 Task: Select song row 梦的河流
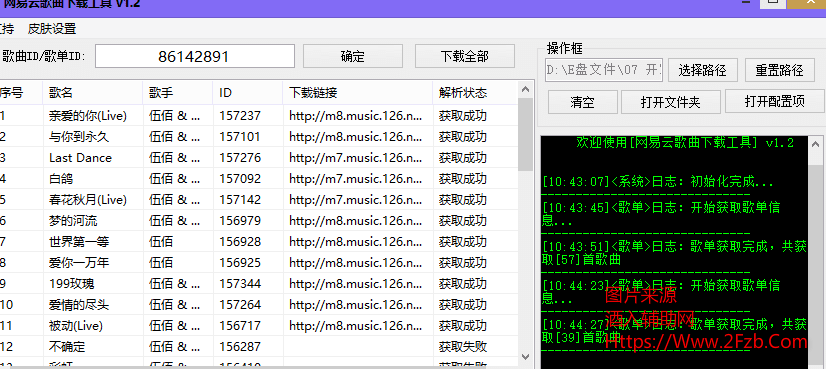point(259,220)
